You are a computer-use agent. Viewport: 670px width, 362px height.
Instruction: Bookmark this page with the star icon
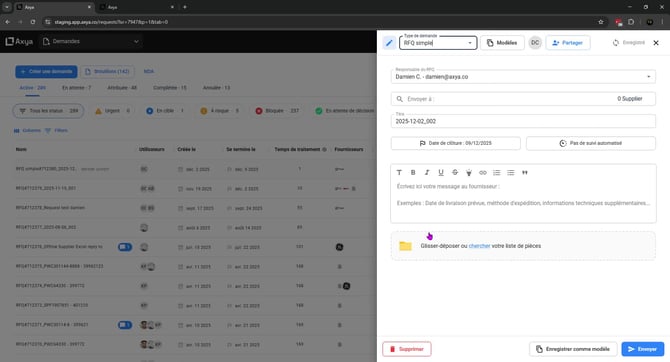tap(601, 22)
